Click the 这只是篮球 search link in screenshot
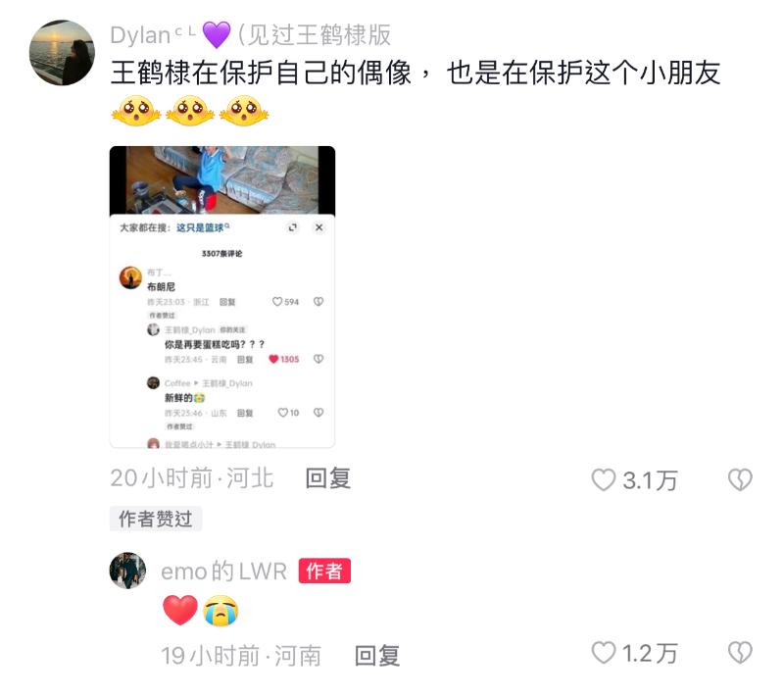 pos(202,228)
